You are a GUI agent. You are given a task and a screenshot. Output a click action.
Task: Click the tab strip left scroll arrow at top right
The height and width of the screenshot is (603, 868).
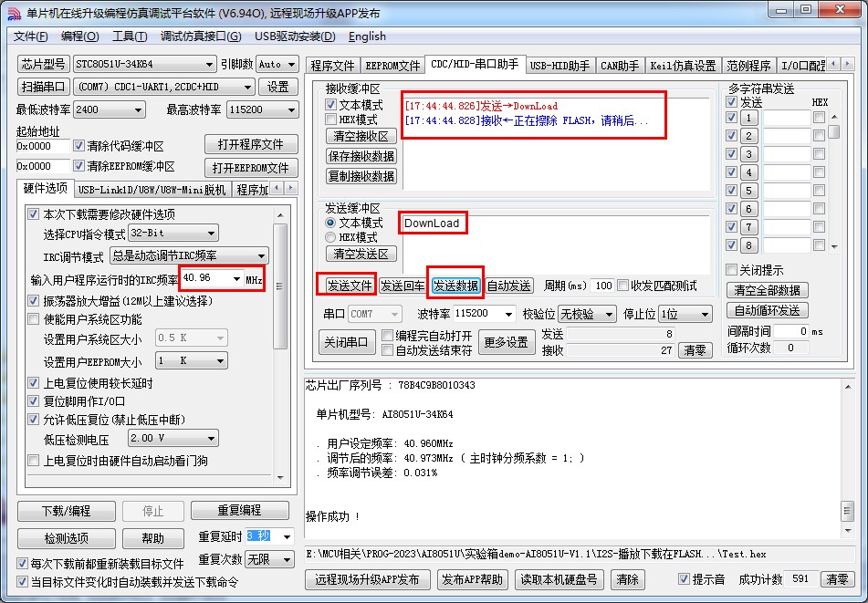(833, 64)
